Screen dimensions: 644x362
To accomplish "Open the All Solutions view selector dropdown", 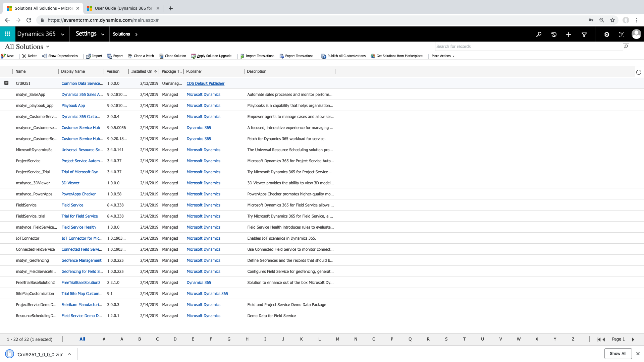I will click(x=48, y=47).
